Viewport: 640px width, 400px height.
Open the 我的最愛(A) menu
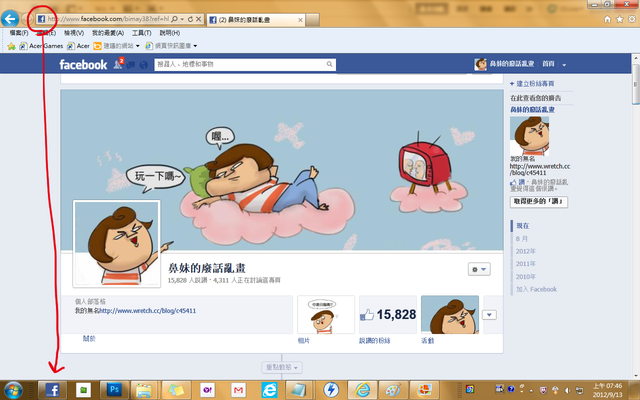(x=108, y=33)
